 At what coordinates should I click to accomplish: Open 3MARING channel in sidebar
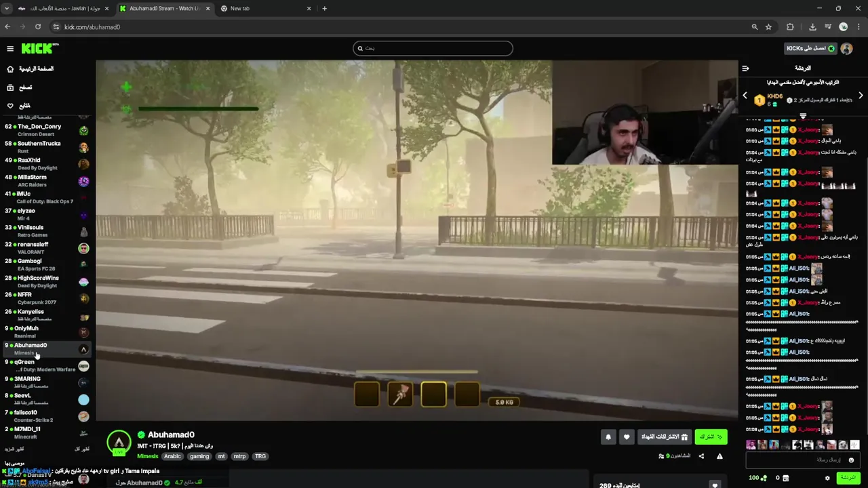(x=46, y=382)
